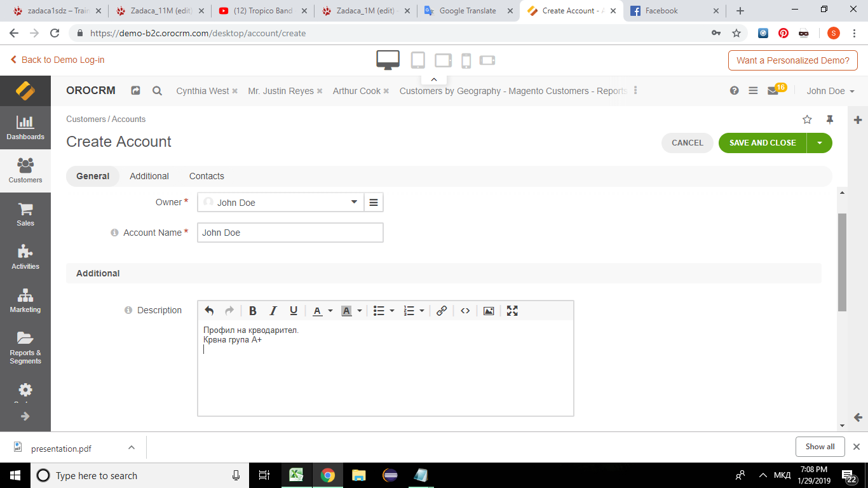Expand the Owner dropdown showing John Doe

pyautogui.click(x=354, y=203)
